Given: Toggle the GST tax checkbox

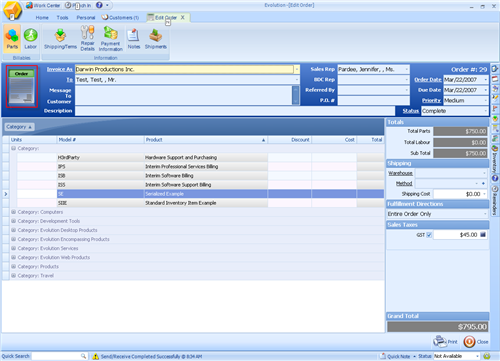Looking at the screenshot, I should (x=429, y=235).
